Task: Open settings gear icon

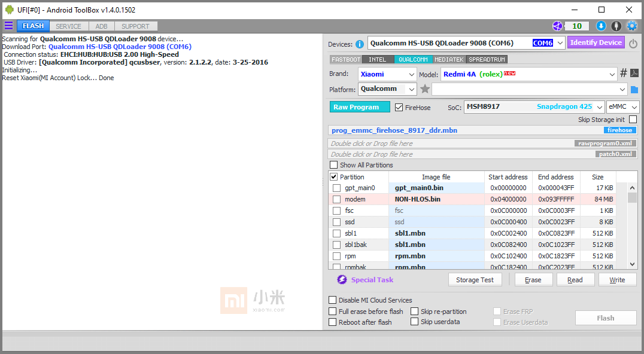Action: 632,26
